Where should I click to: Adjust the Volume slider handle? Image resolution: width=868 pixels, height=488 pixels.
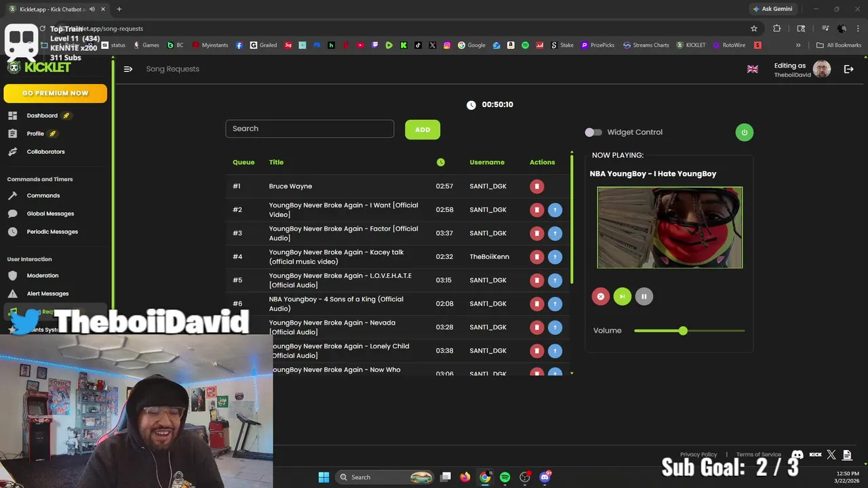click(683, 331)
